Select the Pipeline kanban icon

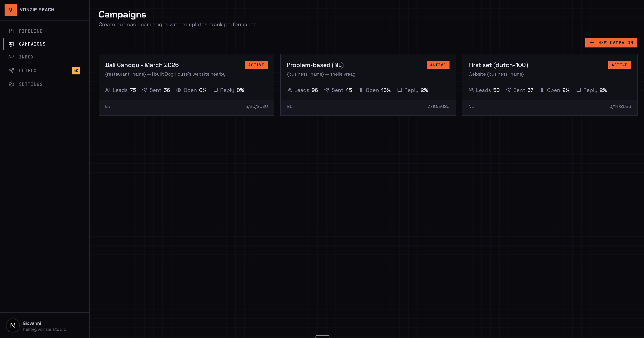(11, 31)
